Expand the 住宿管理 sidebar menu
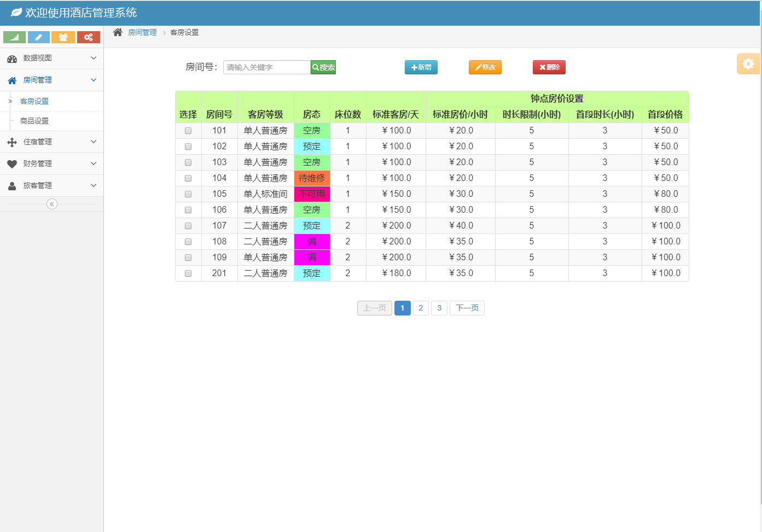Viewport: 762px width, 532px height. pyautogui.click(x=51, y=142)
